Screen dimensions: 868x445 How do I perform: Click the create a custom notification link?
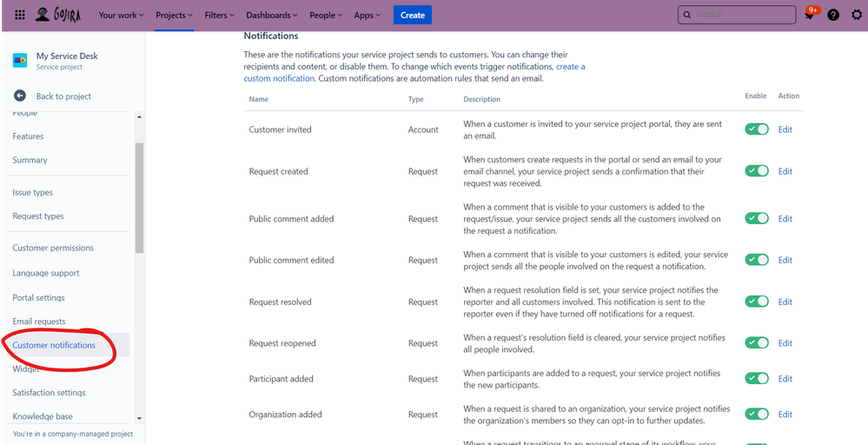tap(414, 72)
